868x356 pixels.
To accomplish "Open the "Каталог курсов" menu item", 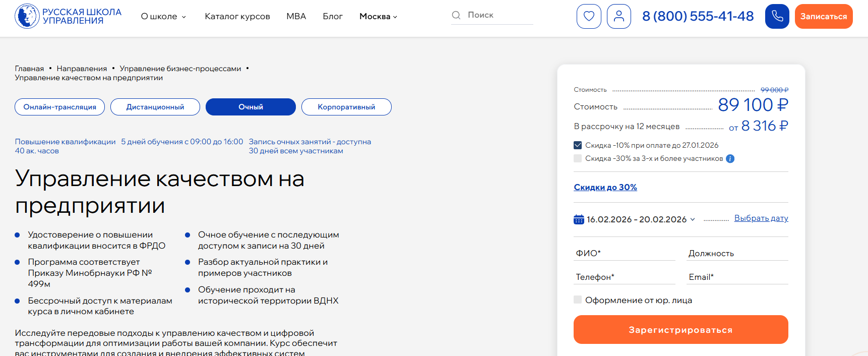I will [237, 17].
